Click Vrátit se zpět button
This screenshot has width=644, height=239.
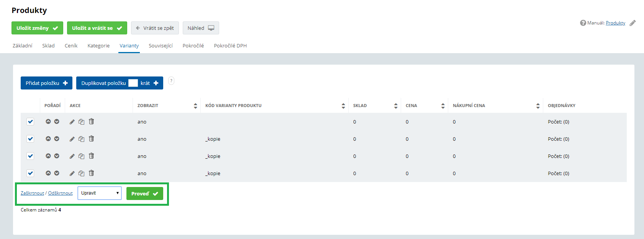[155, 28]
